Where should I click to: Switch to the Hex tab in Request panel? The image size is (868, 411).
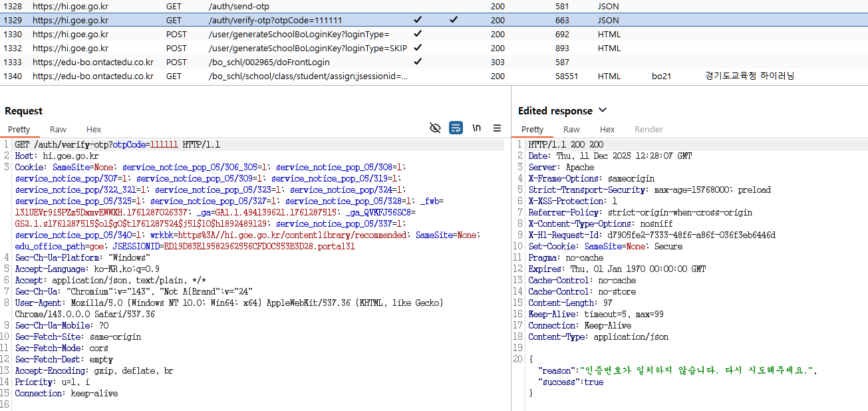pos(94,130)
